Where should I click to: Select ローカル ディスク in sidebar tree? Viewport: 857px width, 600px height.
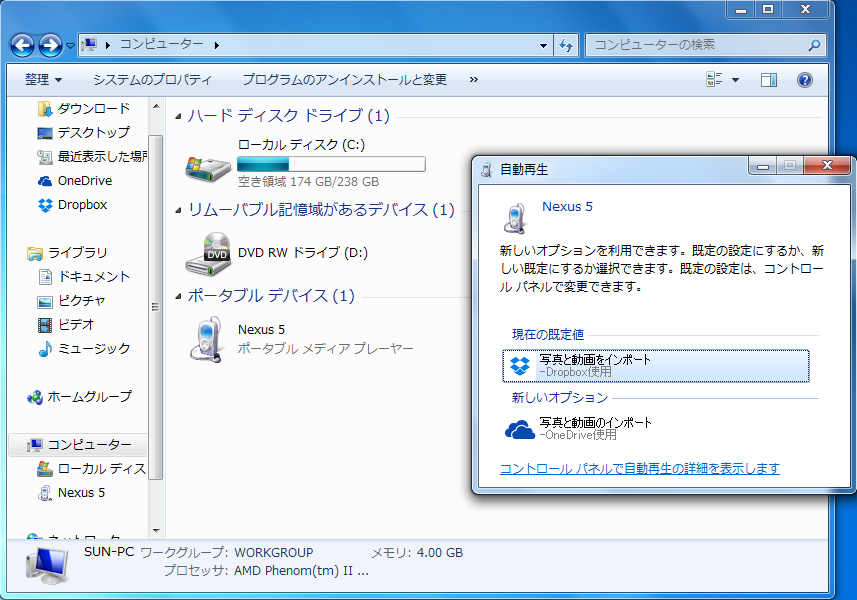91,469
